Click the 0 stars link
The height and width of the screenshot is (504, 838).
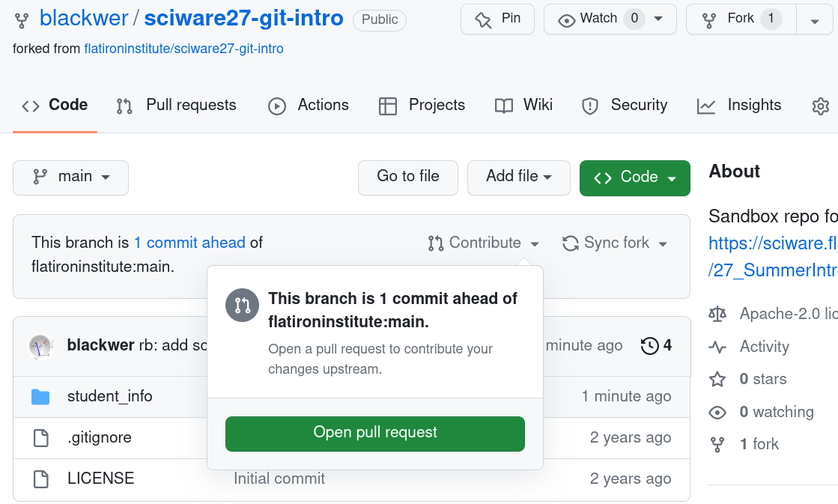coord(762,379)
